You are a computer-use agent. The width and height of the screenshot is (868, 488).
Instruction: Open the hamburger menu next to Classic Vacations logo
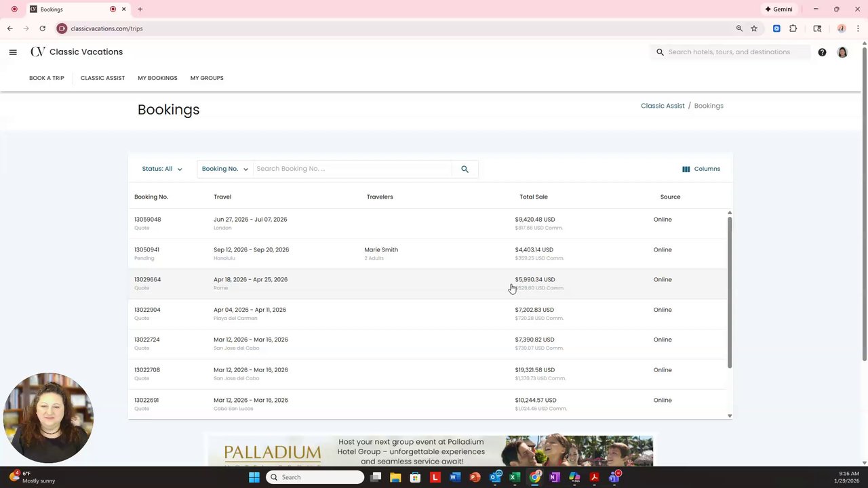(13, 52)
